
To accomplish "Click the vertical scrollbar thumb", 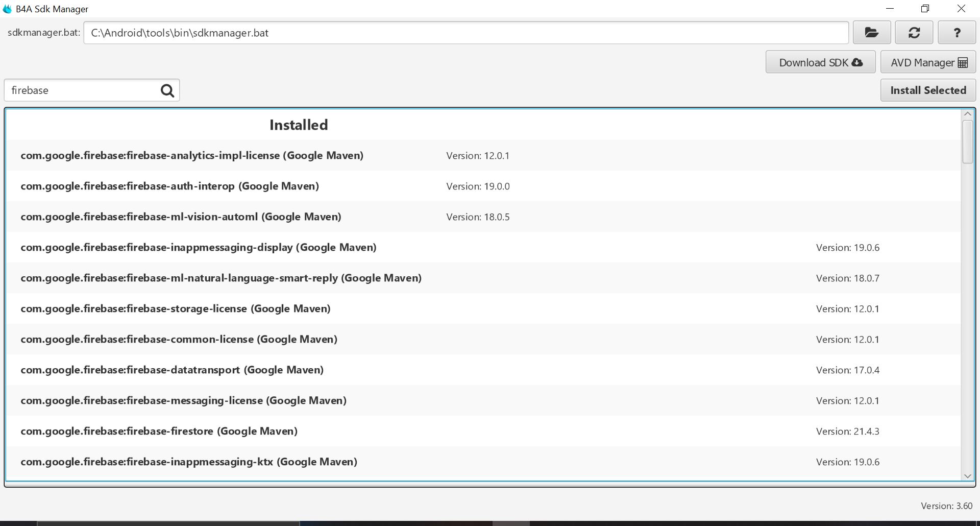I will pos(967,142).
